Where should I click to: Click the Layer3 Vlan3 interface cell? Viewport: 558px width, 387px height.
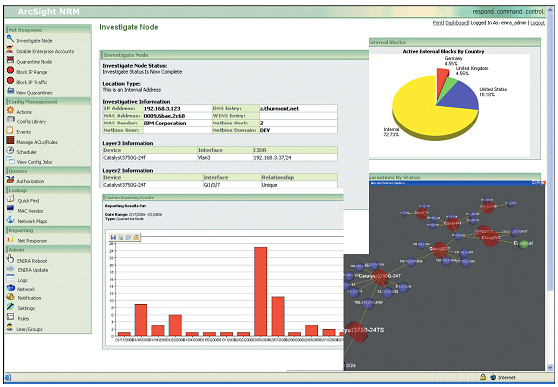point(225,157)
